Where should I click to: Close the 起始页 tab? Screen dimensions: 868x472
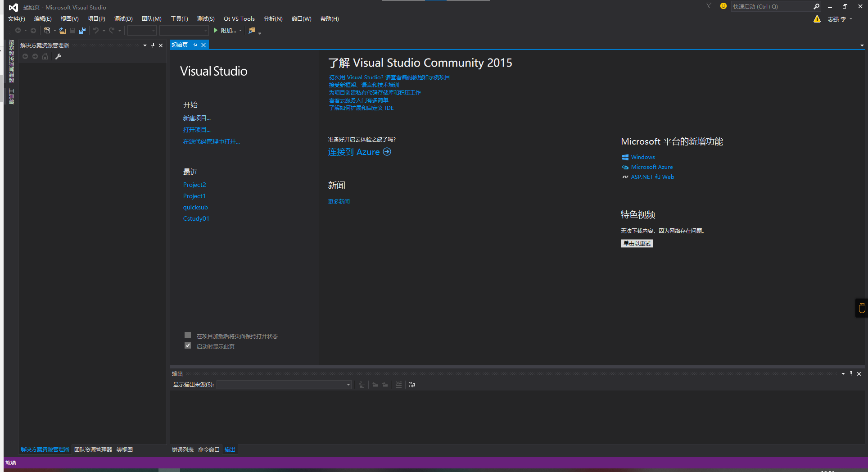pyautogui.click(x=203, y=45)
